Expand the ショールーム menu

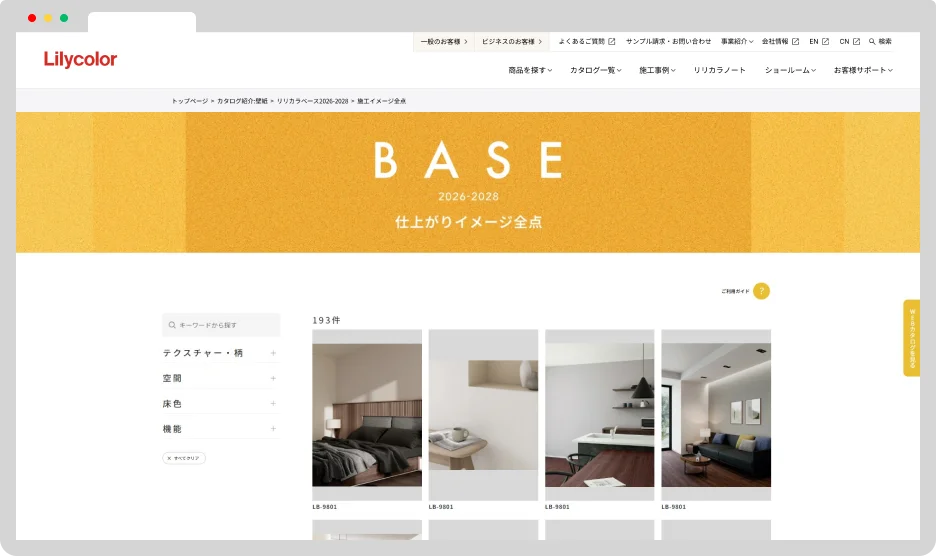pos(790,70)
